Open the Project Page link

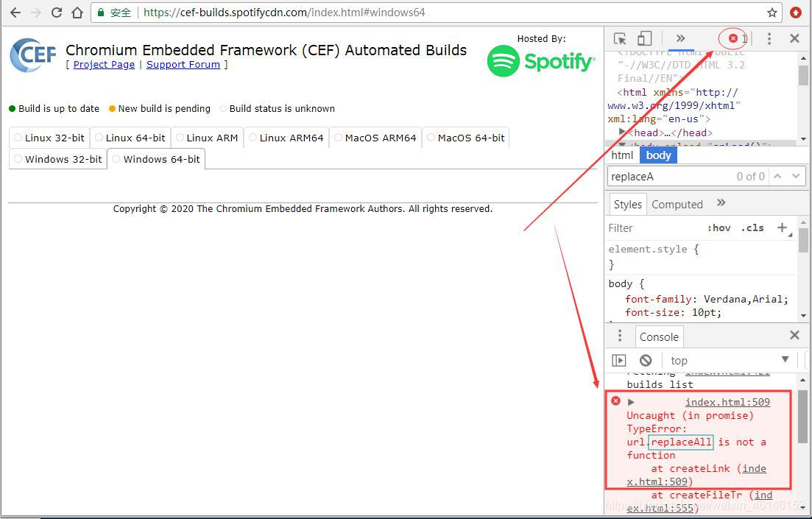pos(104,65)
